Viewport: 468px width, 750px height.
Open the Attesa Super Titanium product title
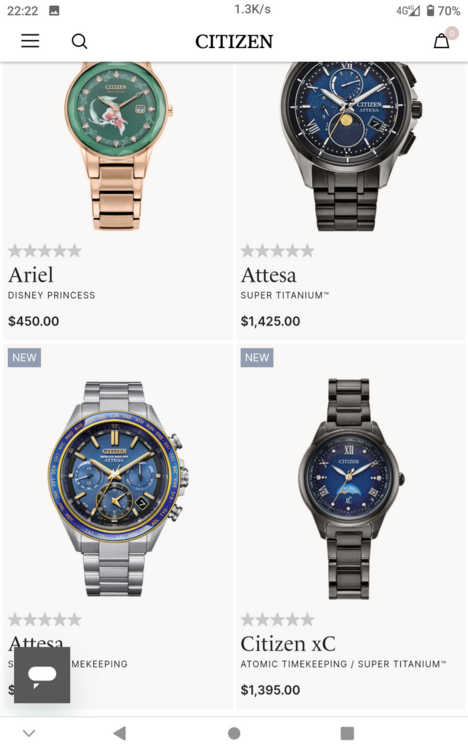pos(268,275)
